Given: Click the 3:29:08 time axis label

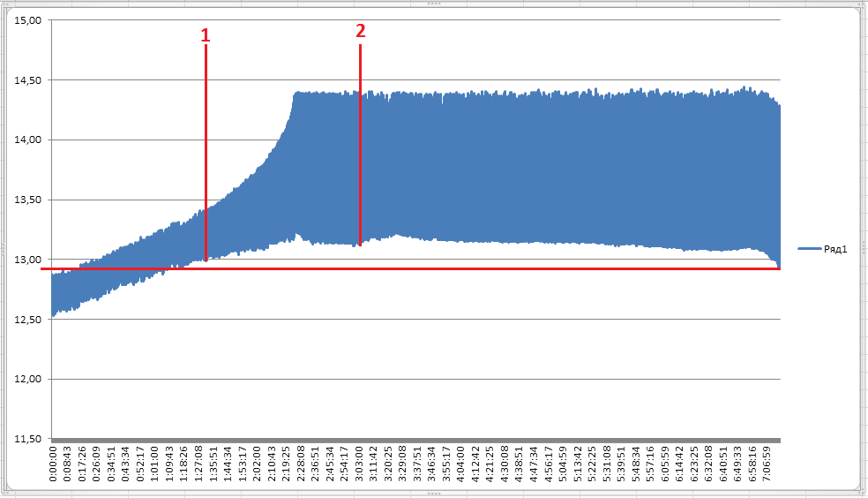Looking at the screenshot, I should coord(402,464).
